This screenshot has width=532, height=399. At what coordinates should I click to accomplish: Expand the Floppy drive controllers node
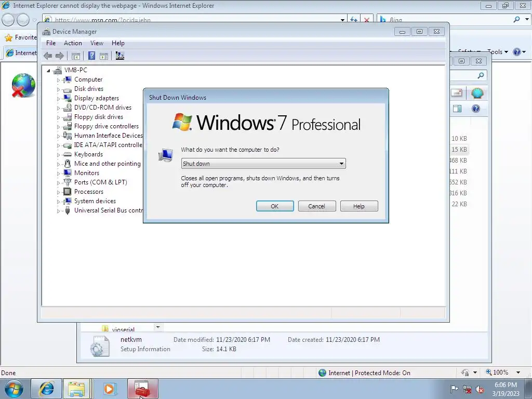click(58, 127)
